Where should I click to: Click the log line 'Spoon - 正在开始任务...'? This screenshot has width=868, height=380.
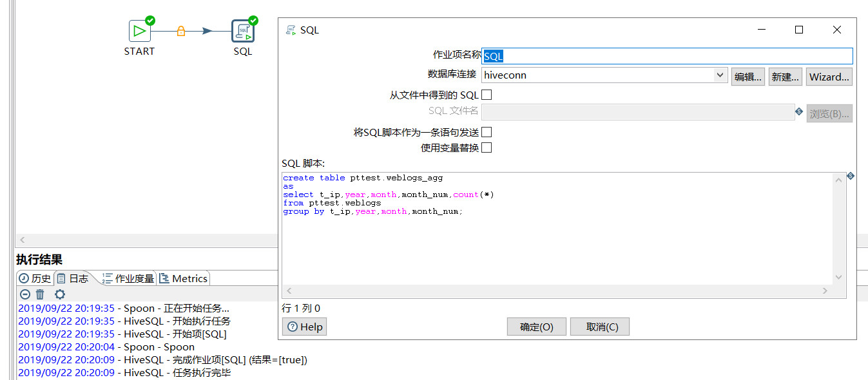coord(124,308)
